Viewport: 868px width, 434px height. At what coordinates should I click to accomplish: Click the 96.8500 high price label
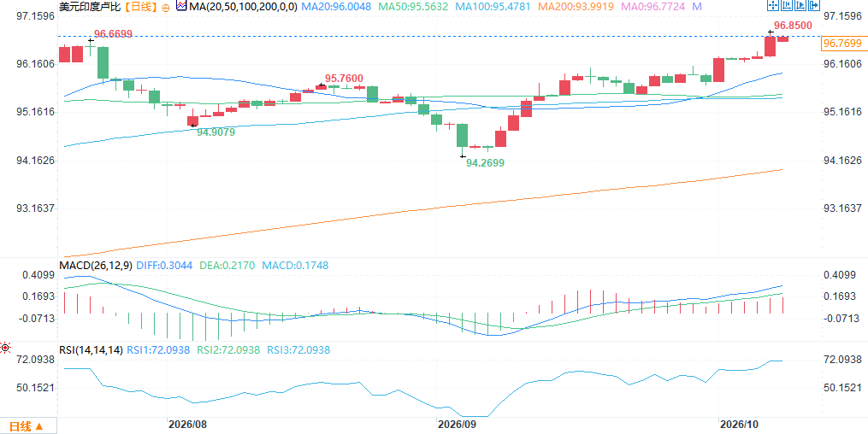coord(793,26)
